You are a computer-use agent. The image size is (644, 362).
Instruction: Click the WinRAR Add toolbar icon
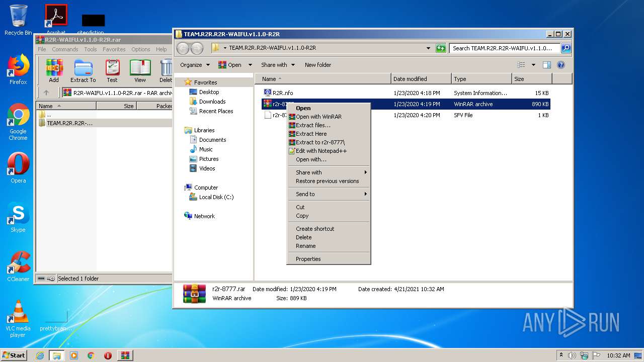[54, 70]
